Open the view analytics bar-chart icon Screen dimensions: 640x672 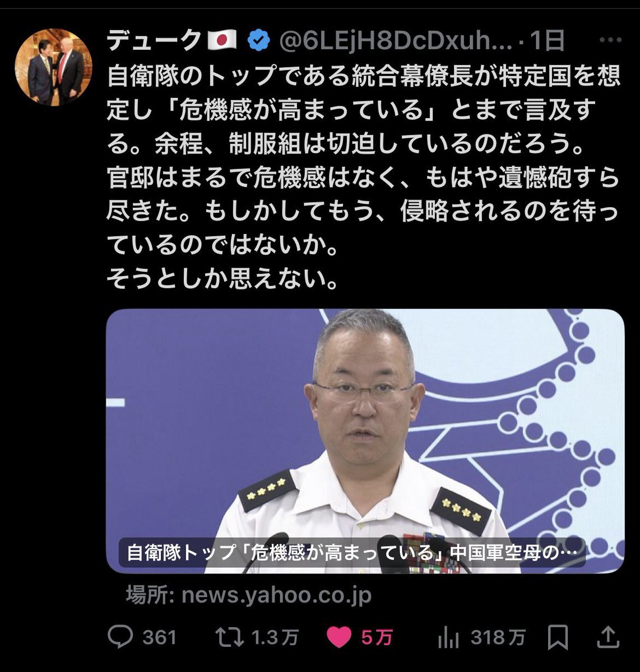(448, 637)
